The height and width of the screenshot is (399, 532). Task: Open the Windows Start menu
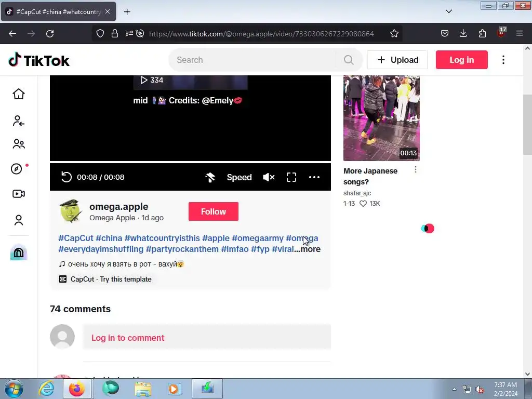tap(14, 389)
